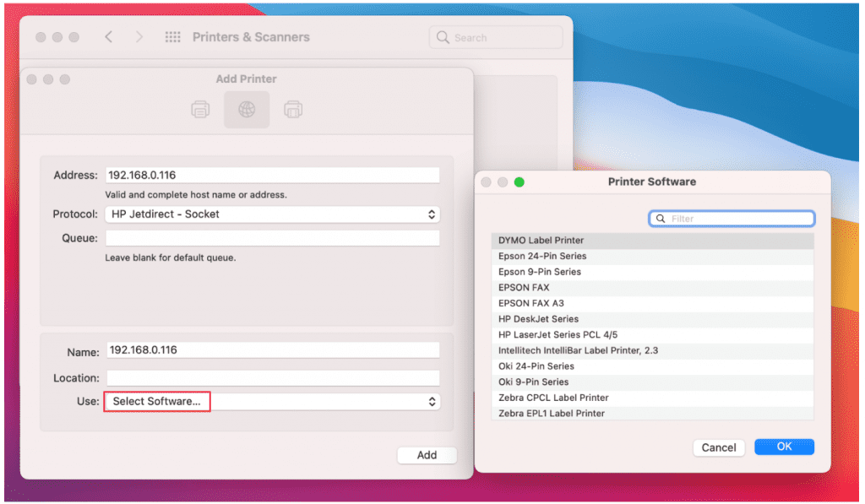Click Cancel in Printer Software dialog
865x504 pixels.
click(719, 447)
